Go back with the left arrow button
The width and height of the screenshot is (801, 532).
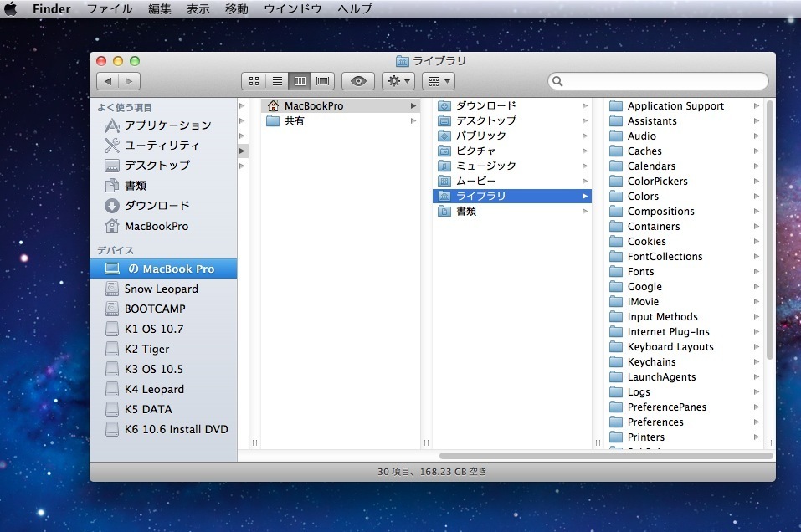coord(107,81)
